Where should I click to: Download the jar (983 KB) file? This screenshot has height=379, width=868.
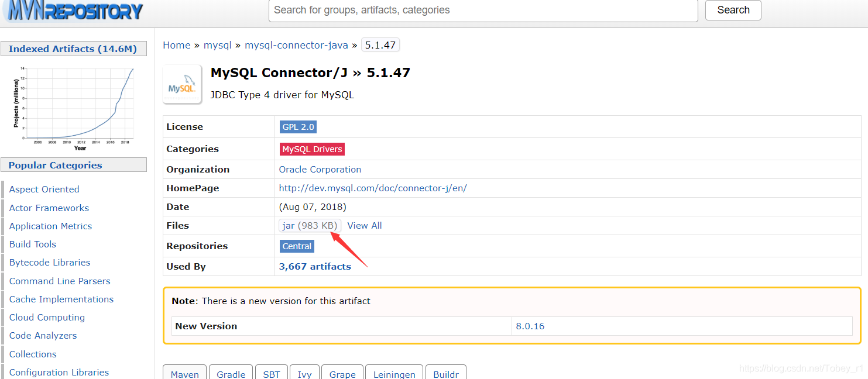click(x=310, y=226)
